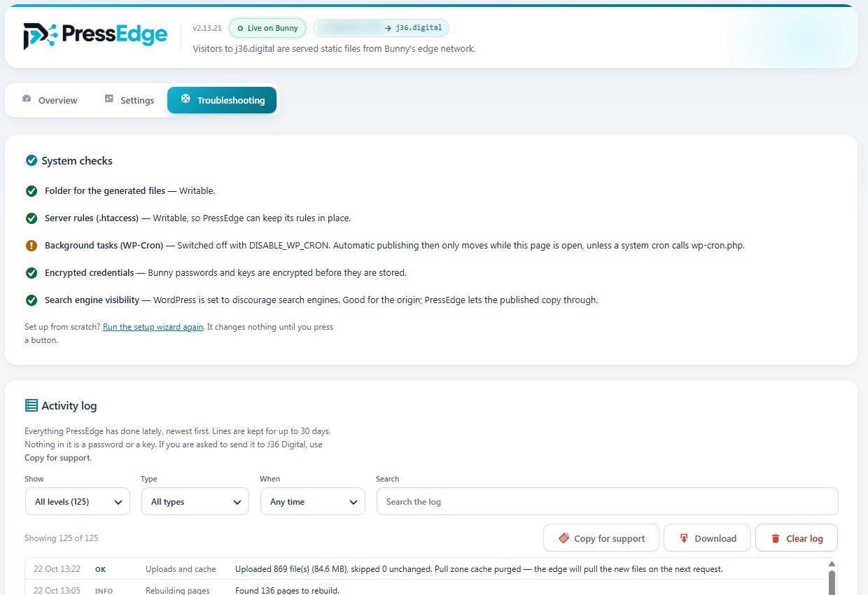
Task: Select the Troubleshooting tab
Action: pos(222,100)
